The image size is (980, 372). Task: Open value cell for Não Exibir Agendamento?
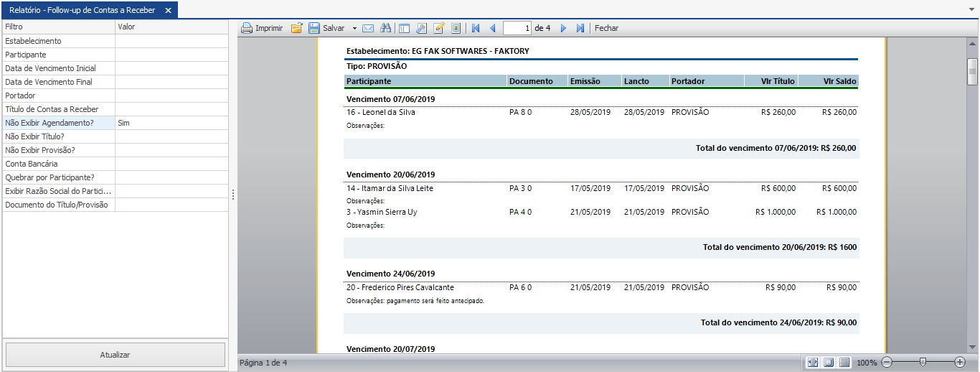(x=172, y=123)
